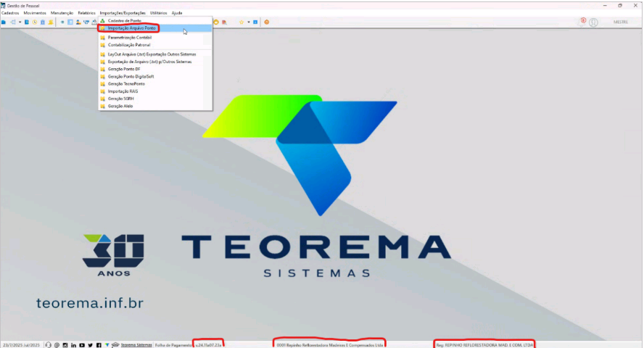Select Geração TecnoPonto entry
Viewport: 644px width, 348px height.
[155, 83]
